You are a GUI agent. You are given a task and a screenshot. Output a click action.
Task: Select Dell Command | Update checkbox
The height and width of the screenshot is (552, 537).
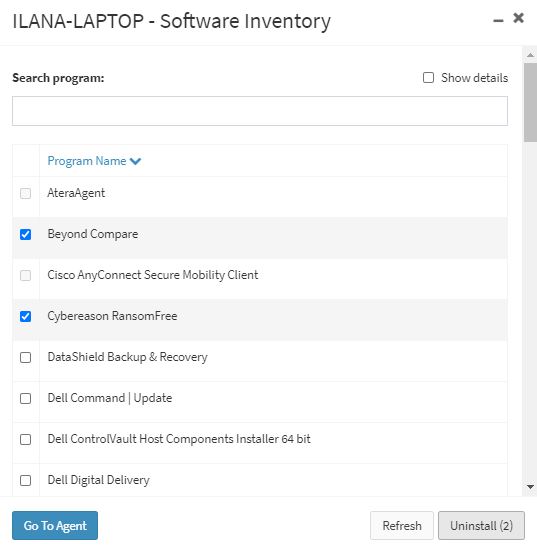click(x=25, y=399)
